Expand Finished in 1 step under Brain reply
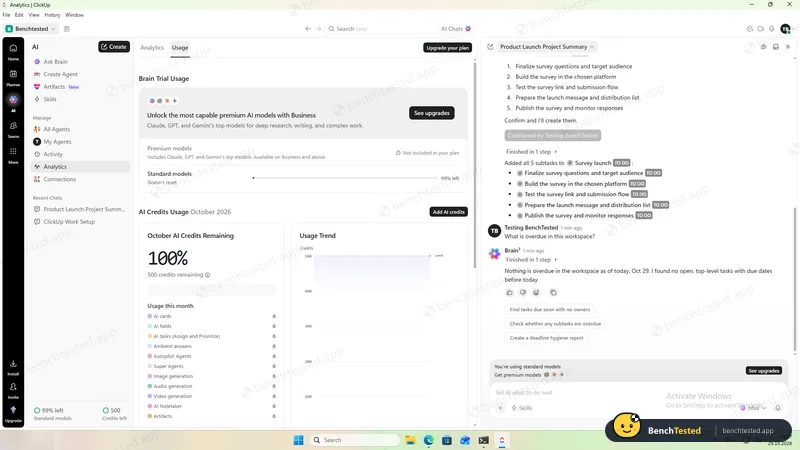The height and width of the screenshot is (450, 800). 531,260
